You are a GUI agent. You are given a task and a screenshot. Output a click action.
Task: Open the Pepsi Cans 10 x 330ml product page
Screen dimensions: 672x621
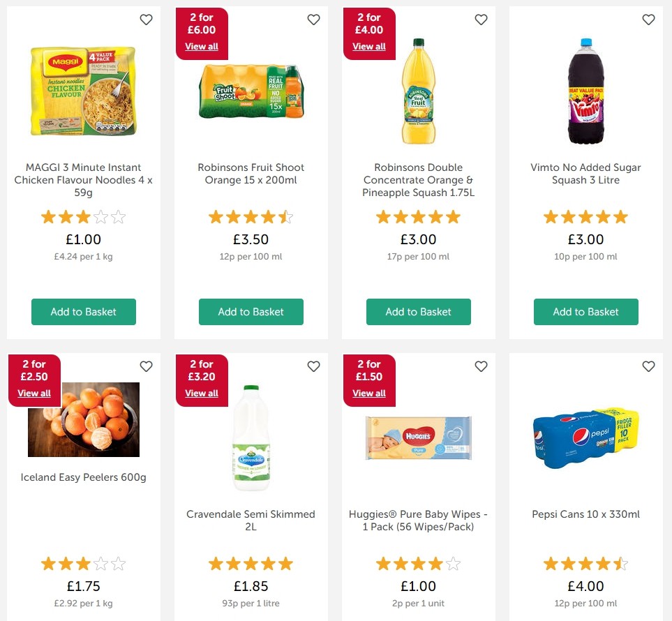(x=585, y=514)
